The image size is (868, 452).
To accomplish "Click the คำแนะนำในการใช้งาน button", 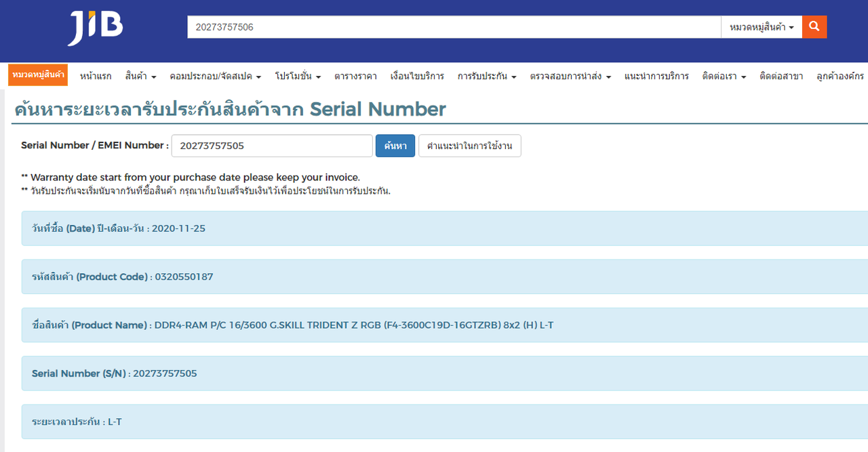I will tap(470, 146).
